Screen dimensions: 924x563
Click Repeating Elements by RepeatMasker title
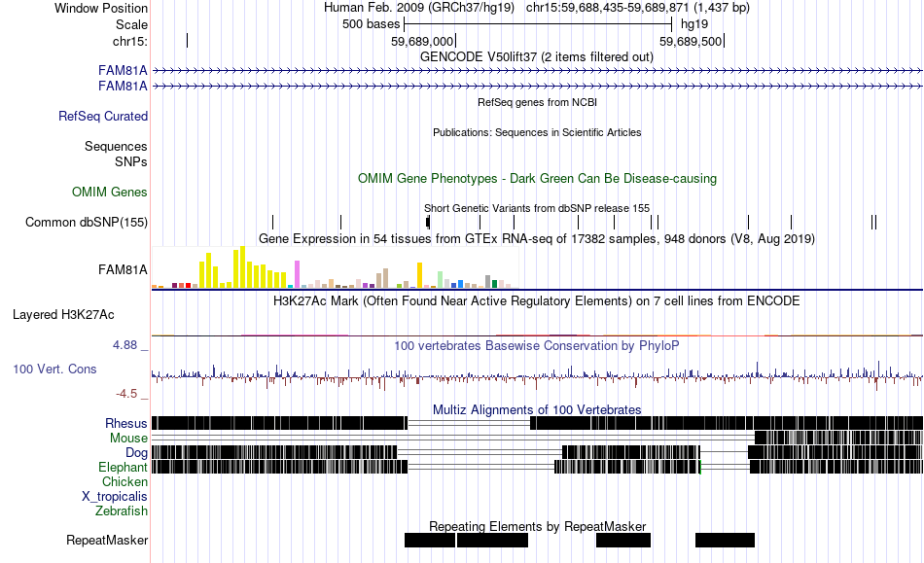538,526
